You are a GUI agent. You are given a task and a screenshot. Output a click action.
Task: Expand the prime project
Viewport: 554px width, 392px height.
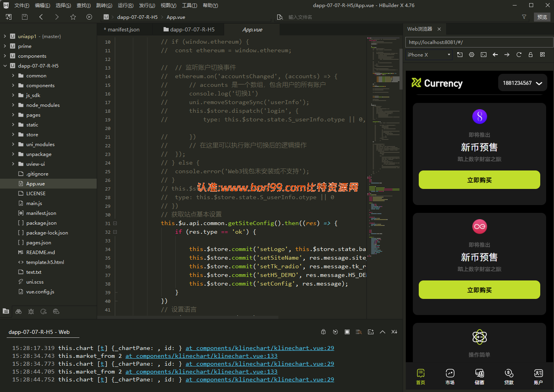[5, 46]
